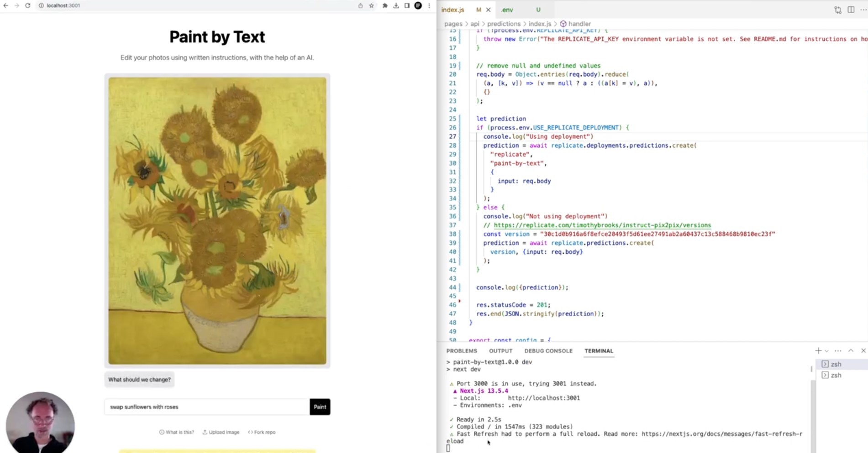Switch to the PROBLEMS panel tab
Screen dimensions: 868x453
click(x=462, y=351)
